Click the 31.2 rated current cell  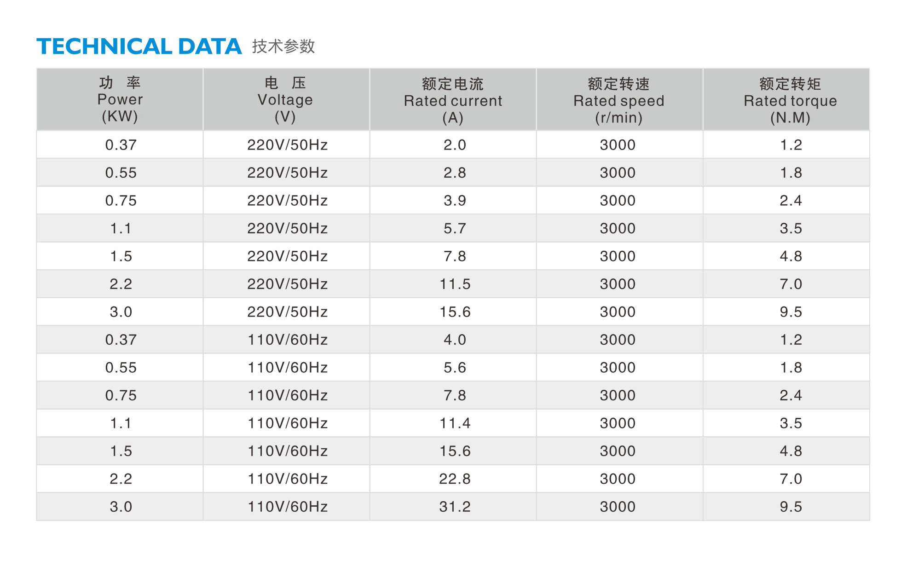(x=453, y=507)
